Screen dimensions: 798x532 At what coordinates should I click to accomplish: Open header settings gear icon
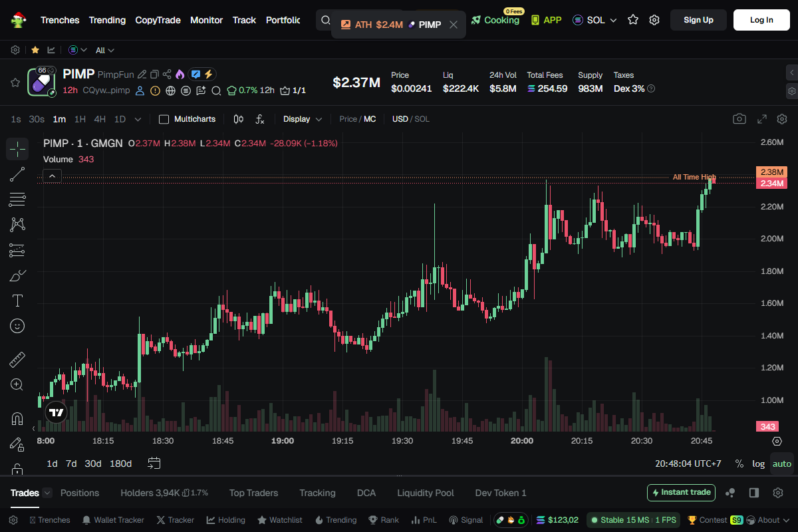tap(654, 20)
